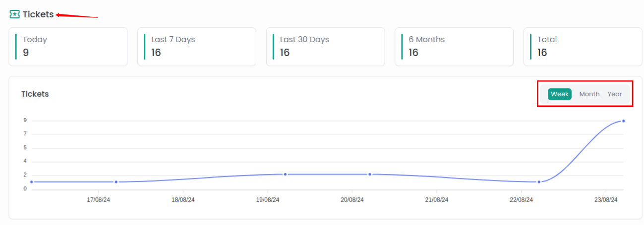Select the first data point of the line
Screen dimensions: 644x225
32,182
